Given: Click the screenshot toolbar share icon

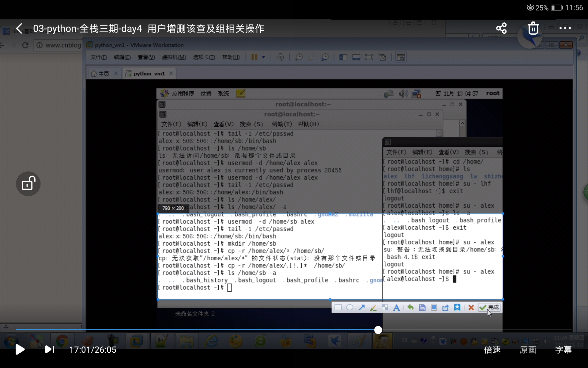Looking at the screenshot, I should tap(445, 307).
